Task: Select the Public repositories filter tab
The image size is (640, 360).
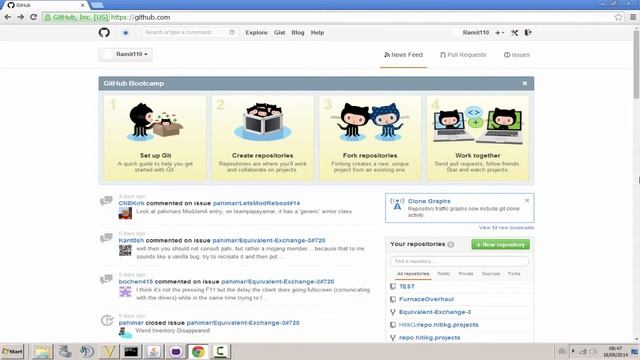Action: [444, 274]
